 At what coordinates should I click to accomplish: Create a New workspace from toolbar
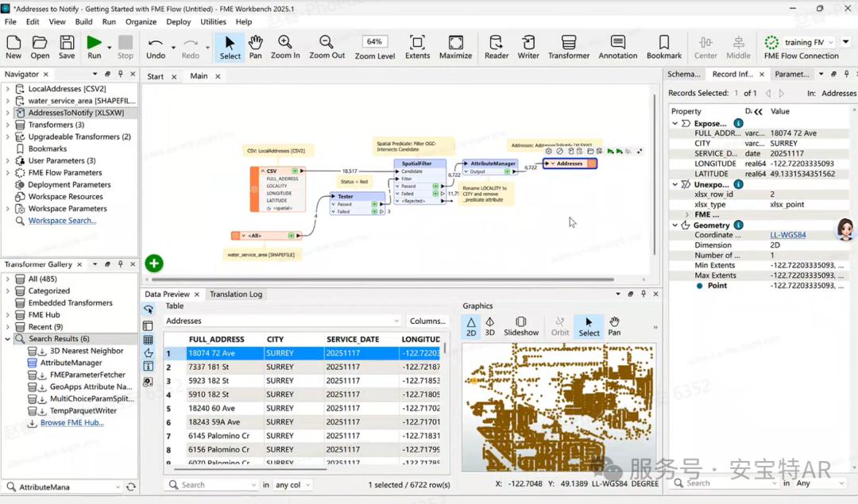14,47
